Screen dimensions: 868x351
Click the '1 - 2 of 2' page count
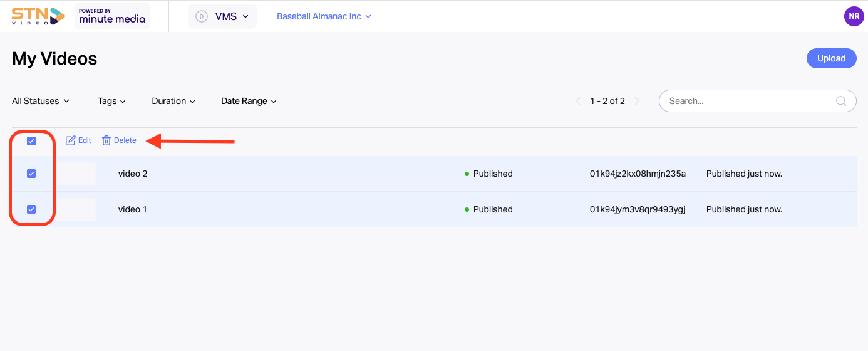click(607, 101)
